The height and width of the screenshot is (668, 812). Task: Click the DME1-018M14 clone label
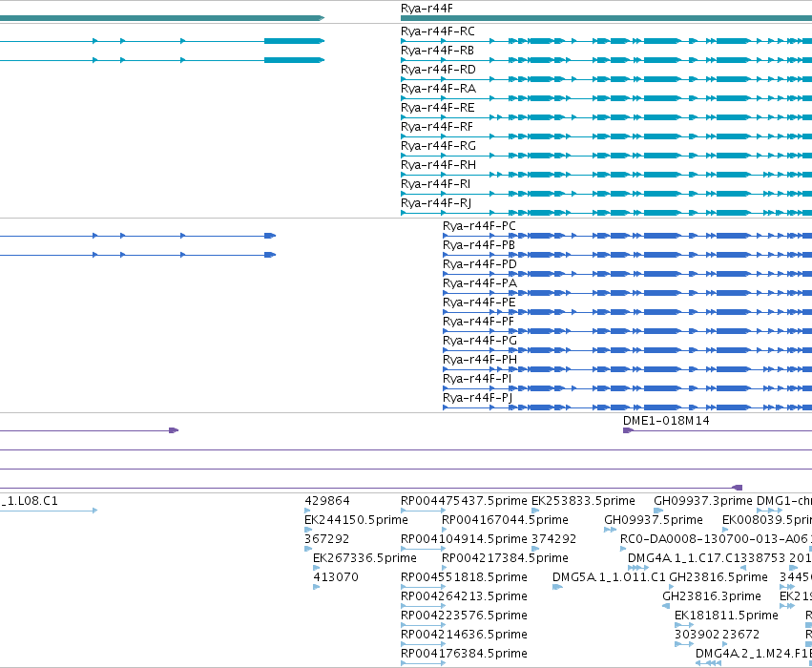[x=666, y=421]
